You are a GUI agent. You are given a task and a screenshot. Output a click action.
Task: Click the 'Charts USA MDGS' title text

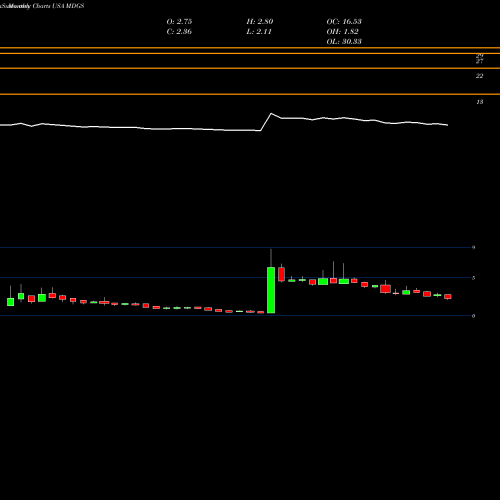coord(58,6)
